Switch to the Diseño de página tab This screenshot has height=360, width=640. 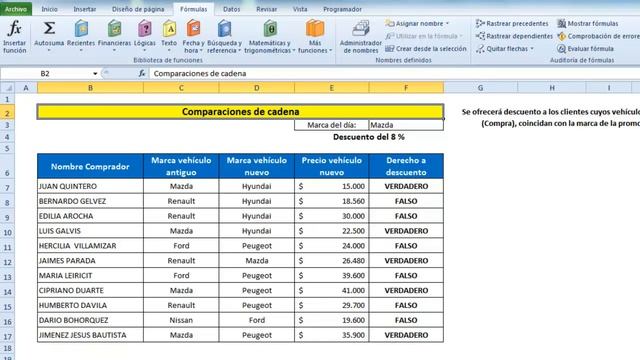[x=138, y=9]
